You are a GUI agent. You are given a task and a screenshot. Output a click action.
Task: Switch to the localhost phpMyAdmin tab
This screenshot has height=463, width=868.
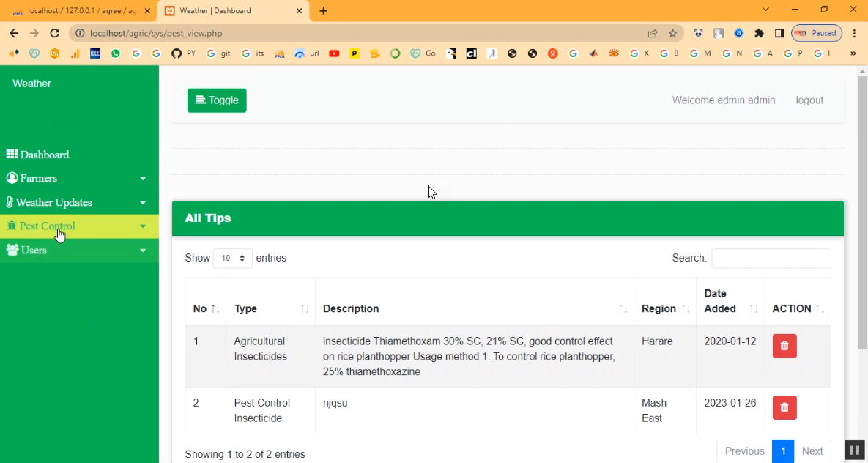click(x=81, y=11)
